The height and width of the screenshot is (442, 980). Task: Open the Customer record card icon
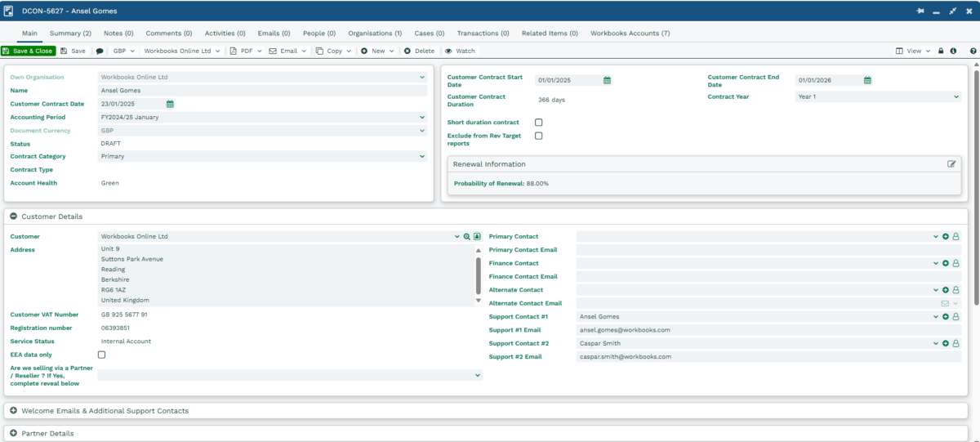point(477,236)
